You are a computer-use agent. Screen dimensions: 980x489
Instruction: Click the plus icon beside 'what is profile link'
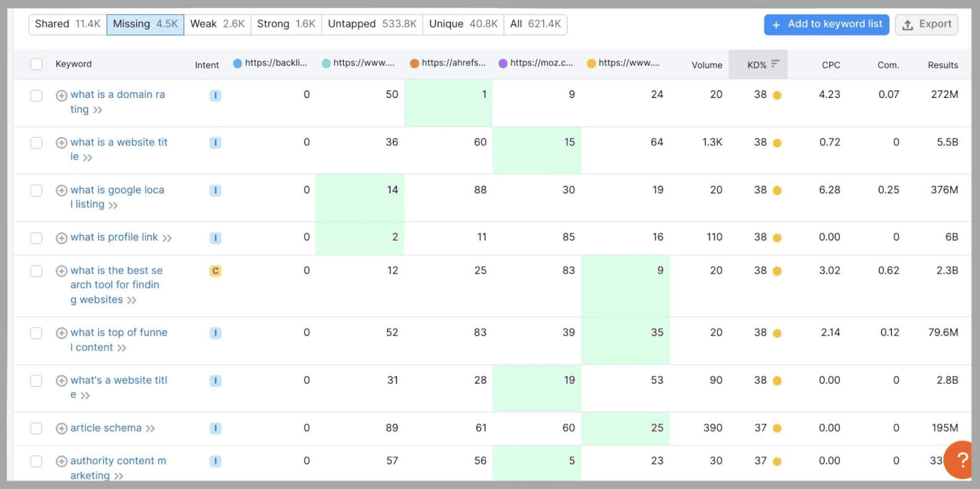click(x=61, y=238)
